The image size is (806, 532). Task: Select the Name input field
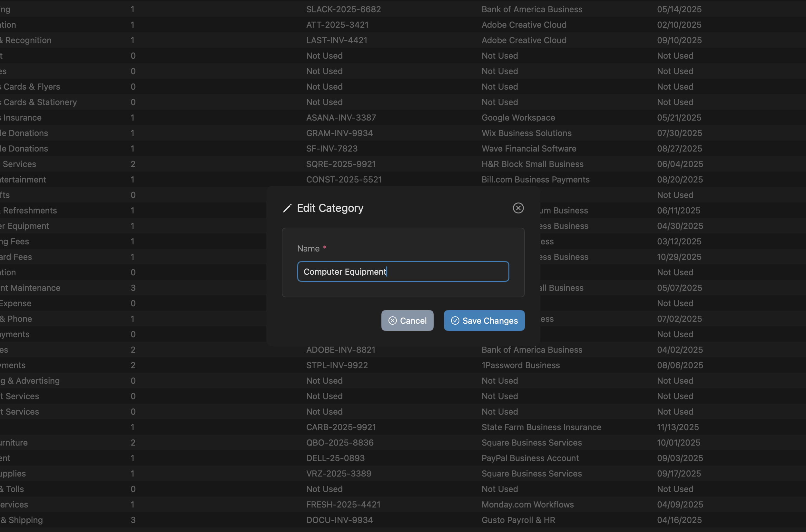tap(403, 271)
